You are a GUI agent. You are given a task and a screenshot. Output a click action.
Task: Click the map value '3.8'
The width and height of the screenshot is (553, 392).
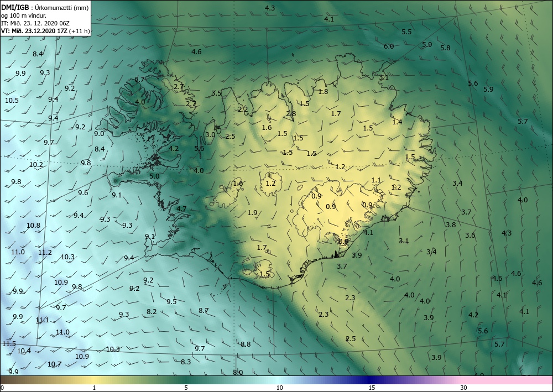[x=451, y=225]
